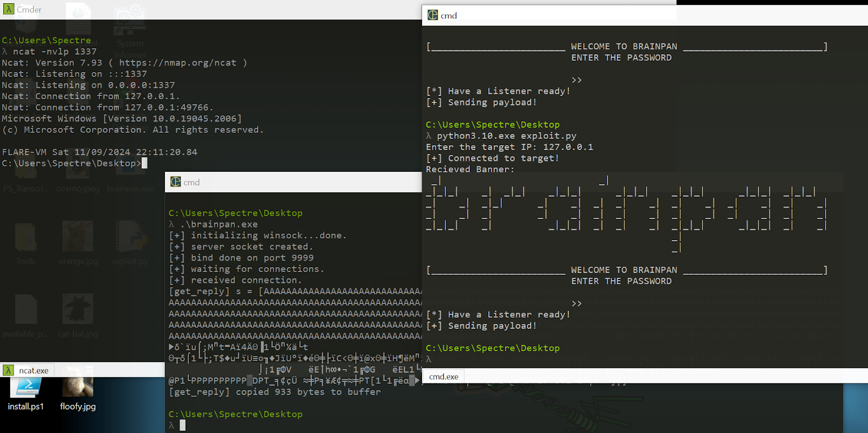
Task: Click the lambda icon on ncat.exe tab
Action: tap(8, 370)
